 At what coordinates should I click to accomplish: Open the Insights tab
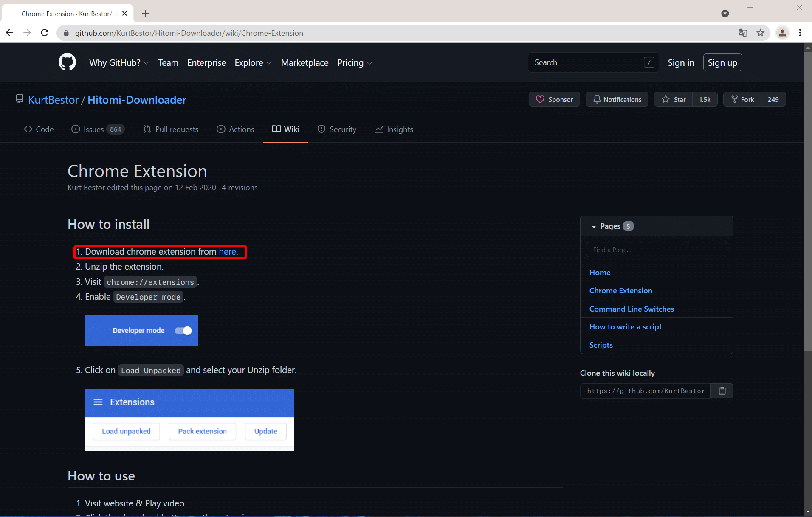click(394, 129)
